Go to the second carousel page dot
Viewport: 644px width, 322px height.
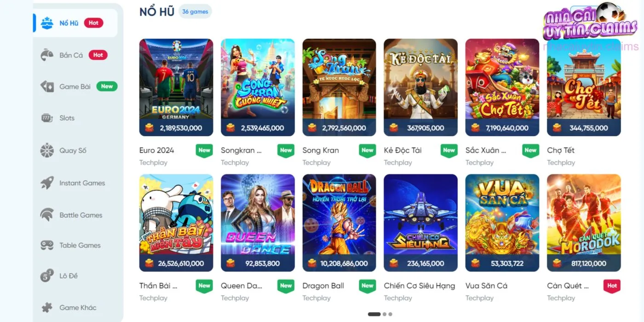(385, 314)
